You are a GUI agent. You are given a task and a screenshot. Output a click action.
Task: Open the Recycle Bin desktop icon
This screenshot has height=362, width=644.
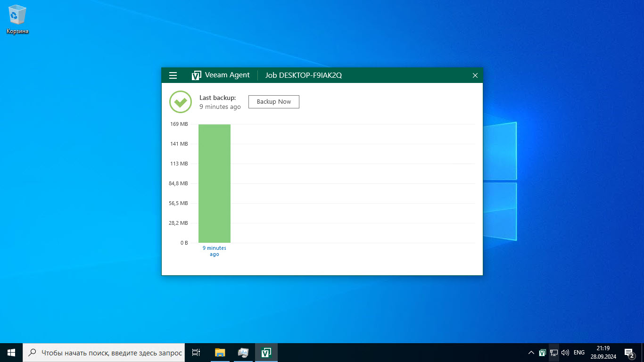tap(17, 19)
